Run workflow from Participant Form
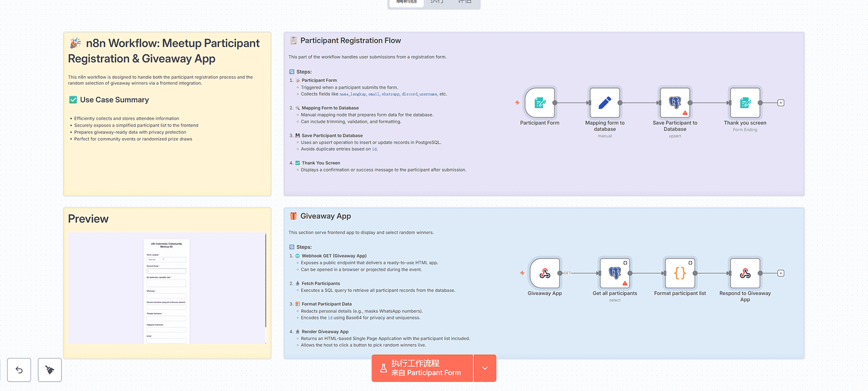The image size is (868, 391). 422,368
